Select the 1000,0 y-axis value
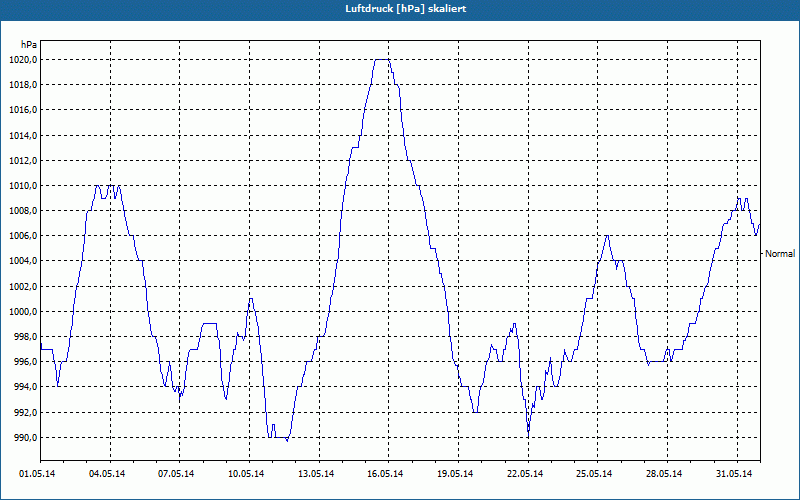The height and width of the screenshot is (500, 800). click(x=23, y=312)
